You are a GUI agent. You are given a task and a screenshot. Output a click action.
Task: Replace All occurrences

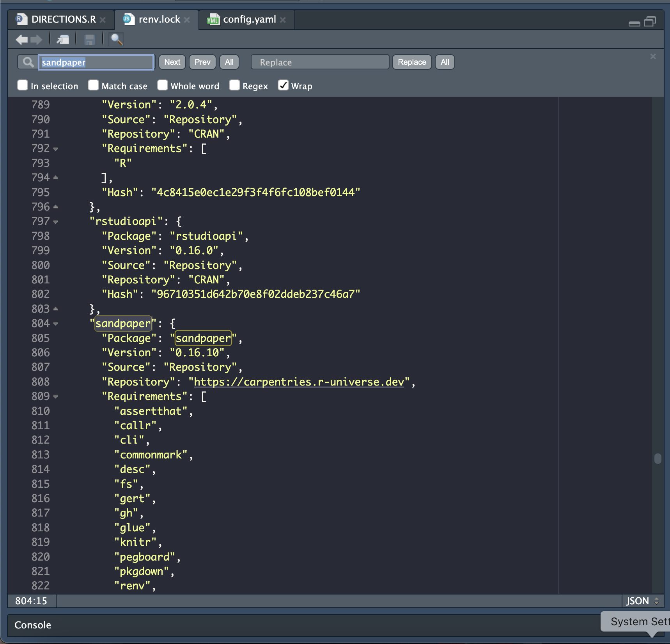(445, 62)
